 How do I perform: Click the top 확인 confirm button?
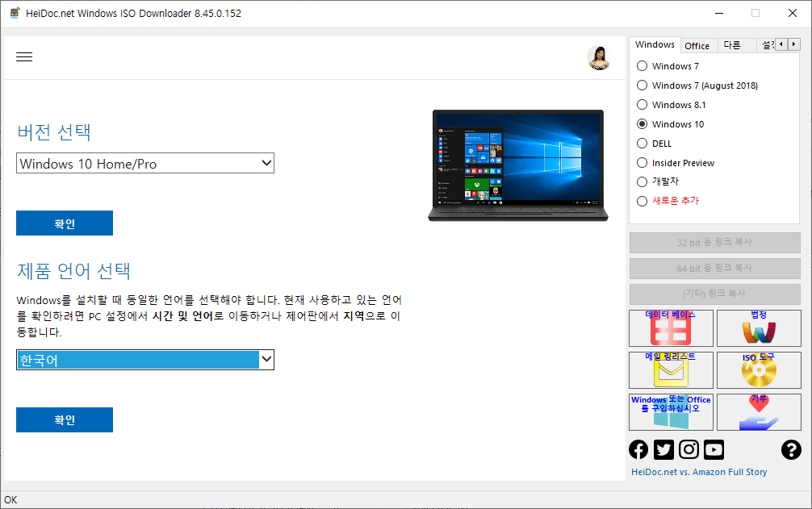(x=64, y=223)
